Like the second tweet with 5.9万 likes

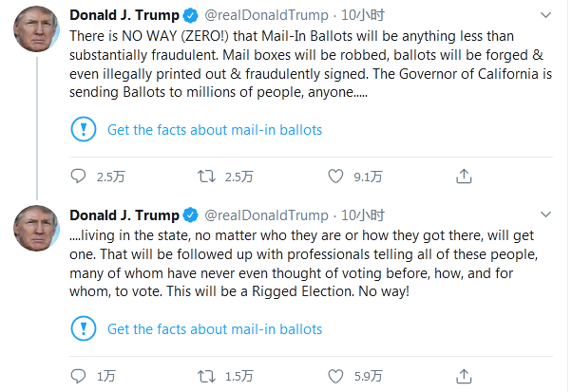tap(334, 375)
